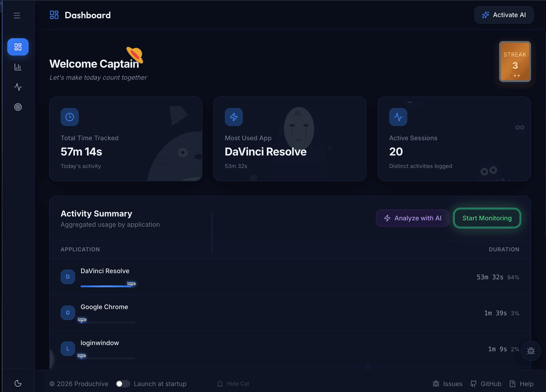Click the 1m 9s duration for loginwindow

(x=497, y=349)
